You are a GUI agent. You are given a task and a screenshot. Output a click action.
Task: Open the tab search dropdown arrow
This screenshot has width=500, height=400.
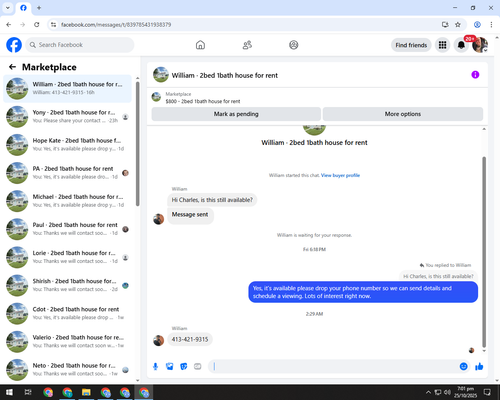click(8, 8)
